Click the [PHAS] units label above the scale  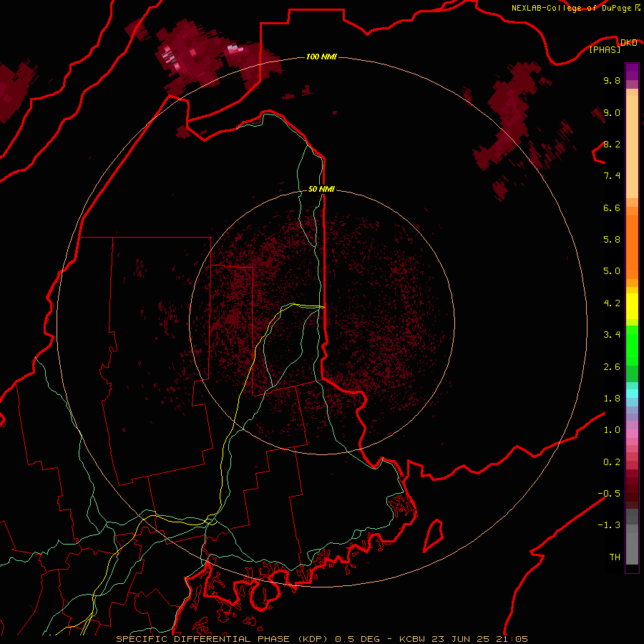click(605, 49)
